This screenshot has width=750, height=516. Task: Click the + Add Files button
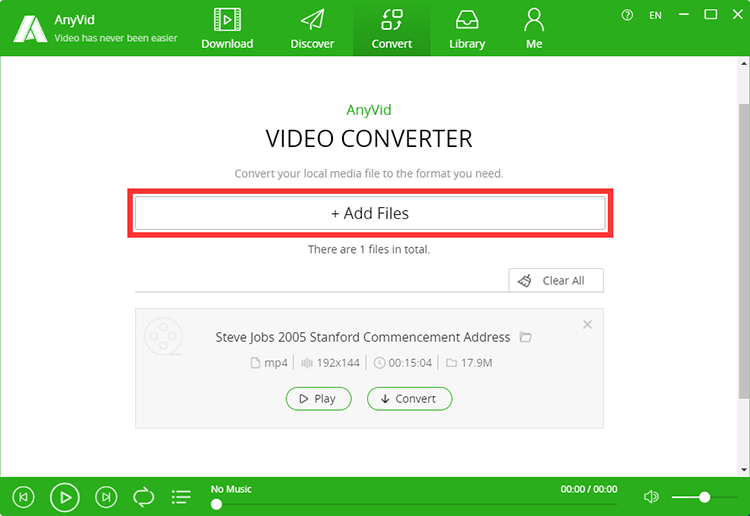[370, 213]
